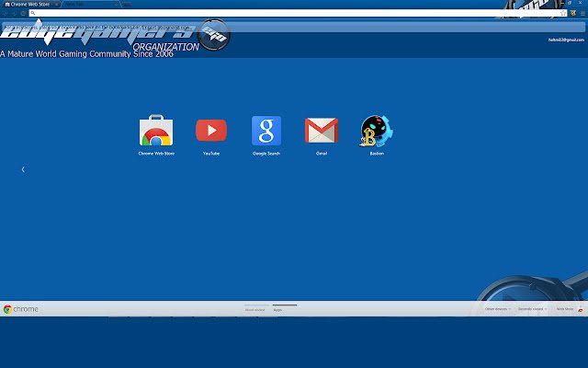The width and height of the screenshot is (588, 368).
Task: Click the bookmarks bar hint text
Action: pyautogui.click(x=98, y=28)
